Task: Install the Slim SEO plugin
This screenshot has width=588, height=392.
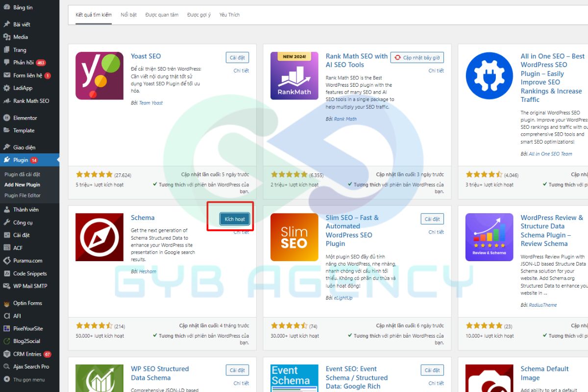Action: click(432, 219)
